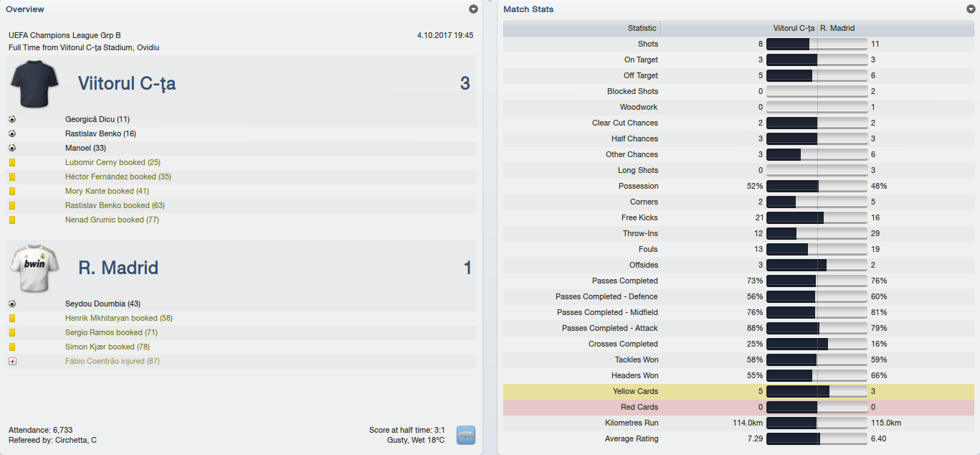Click the R. Madrid white bwin shirt icon
The height and width of the screenshot is (455, 980).
34,268
